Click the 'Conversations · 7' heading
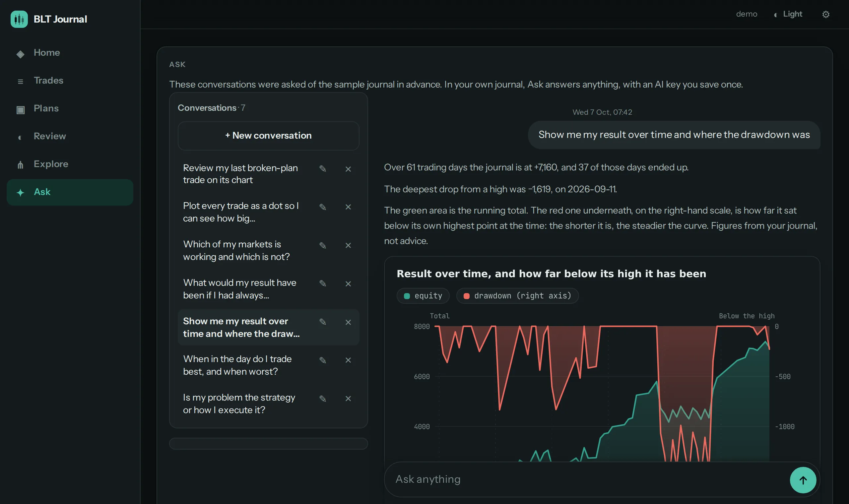The image size is (849, 504). pyautogui.click(x=211, y=108)
